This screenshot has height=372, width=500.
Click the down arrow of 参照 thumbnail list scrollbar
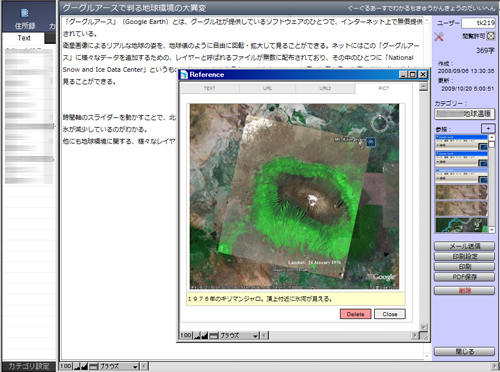(492, 230)
